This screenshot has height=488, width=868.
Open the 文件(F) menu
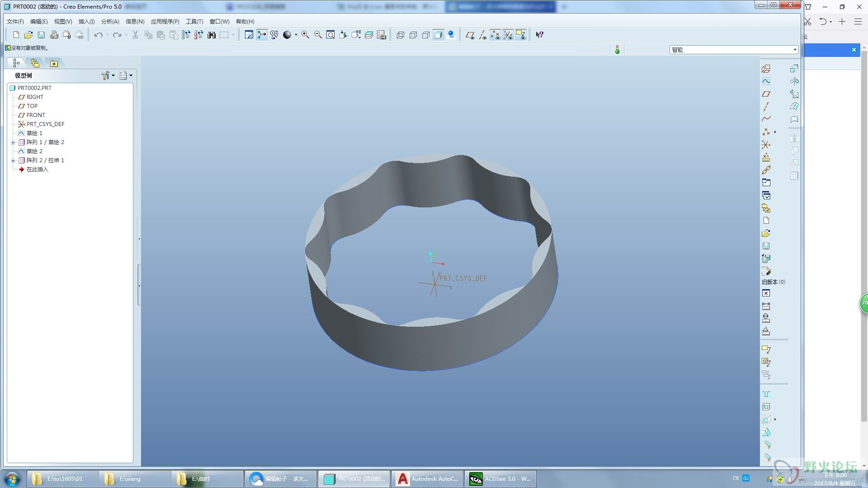pos(15,22)
